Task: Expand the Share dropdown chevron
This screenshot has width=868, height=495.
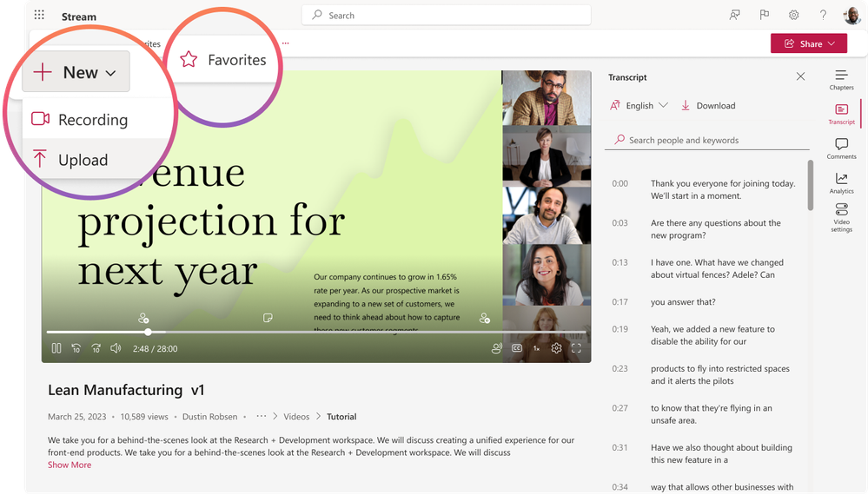Action: [832, 43]
